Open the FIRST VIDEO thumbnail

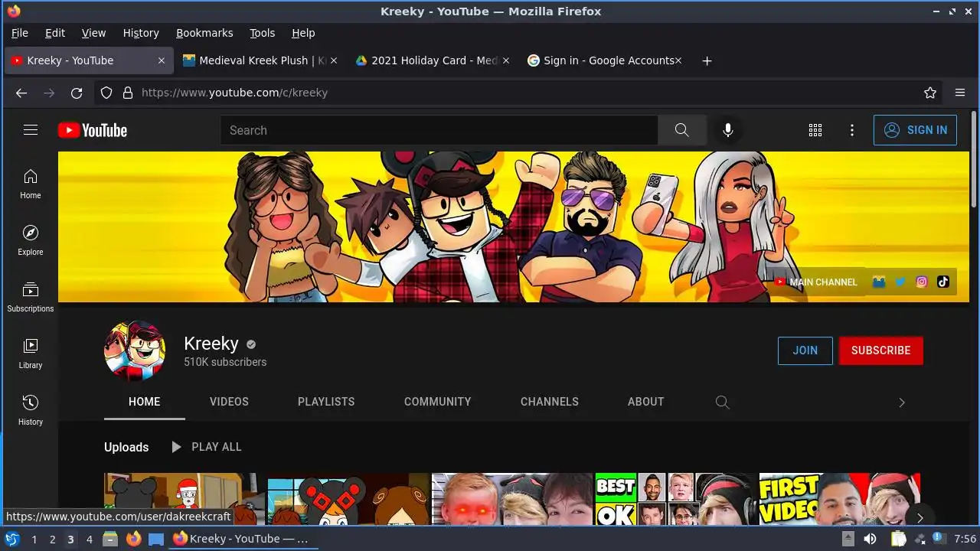pos(840,499)
